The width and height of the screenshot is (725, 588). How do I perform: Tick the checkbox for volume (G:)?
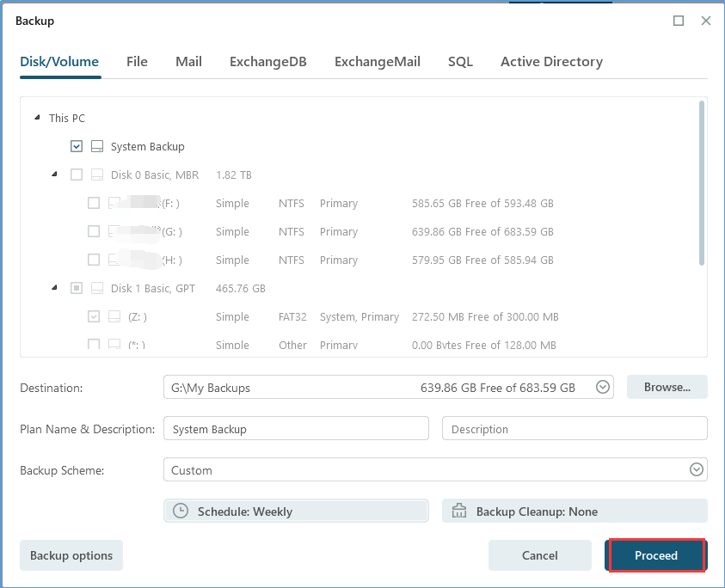pyautogui.click(x=94, y=231)
